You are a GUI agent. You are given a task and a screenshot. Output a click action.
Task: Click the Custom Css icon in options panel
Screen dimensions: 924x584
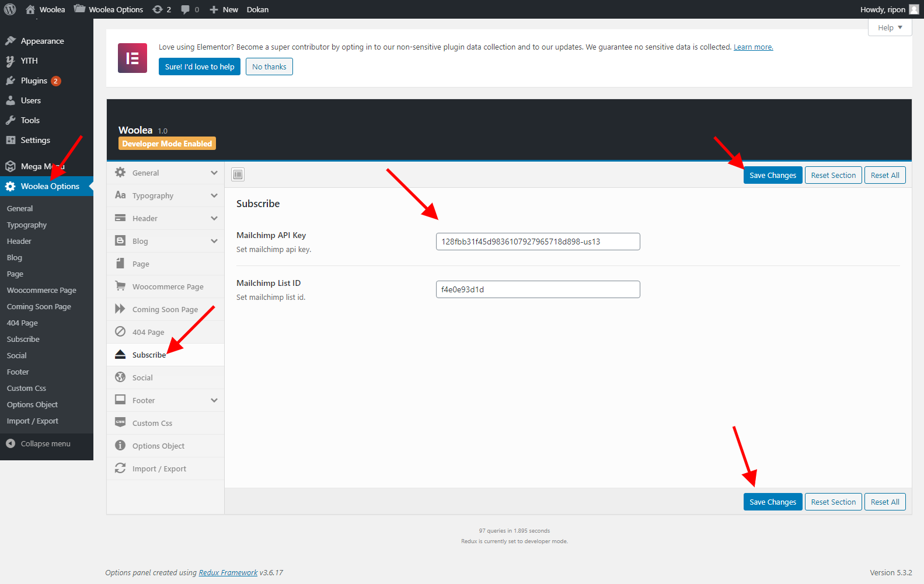(x=120, y=422)
